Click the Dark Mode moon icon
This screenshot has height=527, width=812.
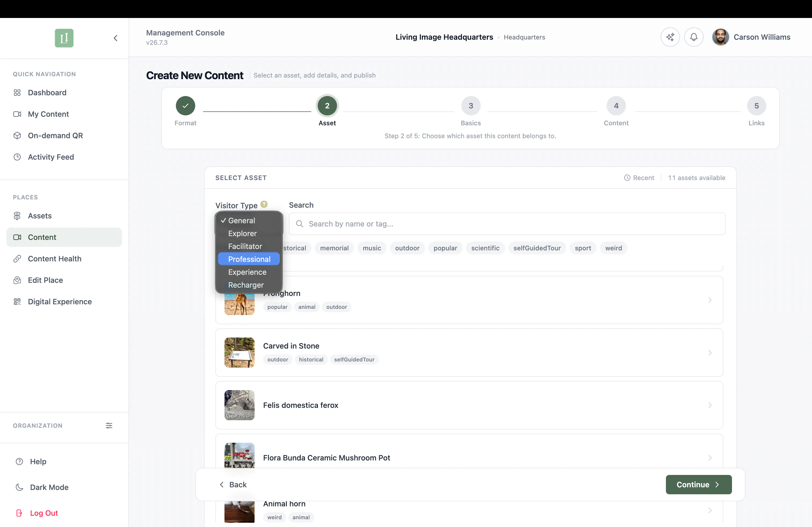[19, 488]
